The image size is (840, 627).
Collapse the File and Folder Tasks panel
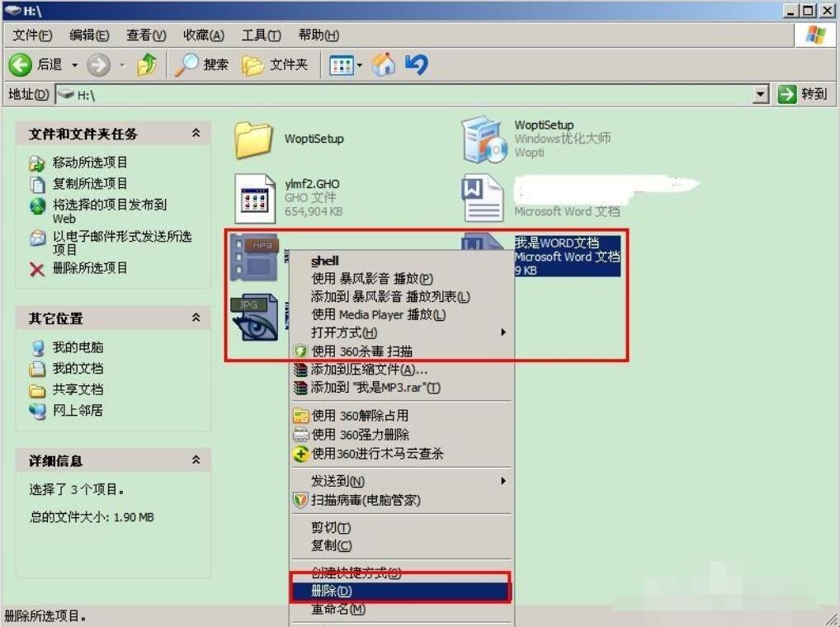[196, 134]
